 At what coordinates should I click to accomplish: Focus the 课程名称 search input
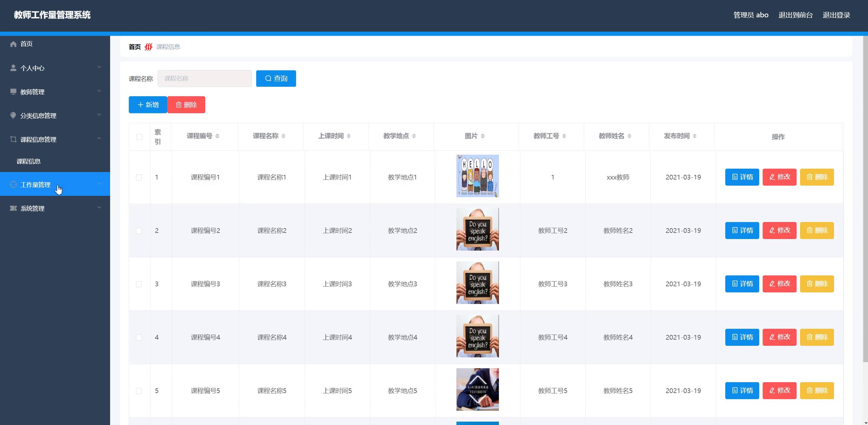point(205,79)
